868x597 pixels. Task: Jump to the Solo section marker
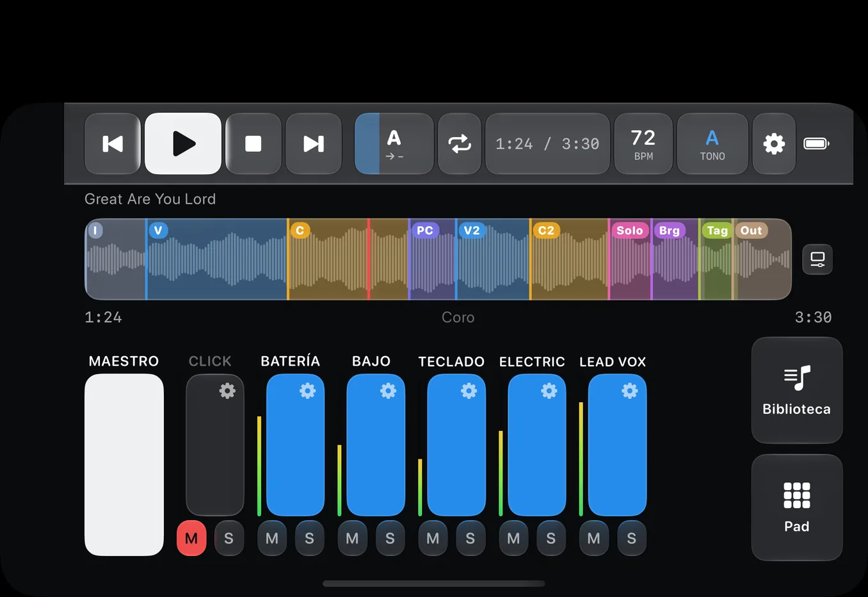coord(630,231)
